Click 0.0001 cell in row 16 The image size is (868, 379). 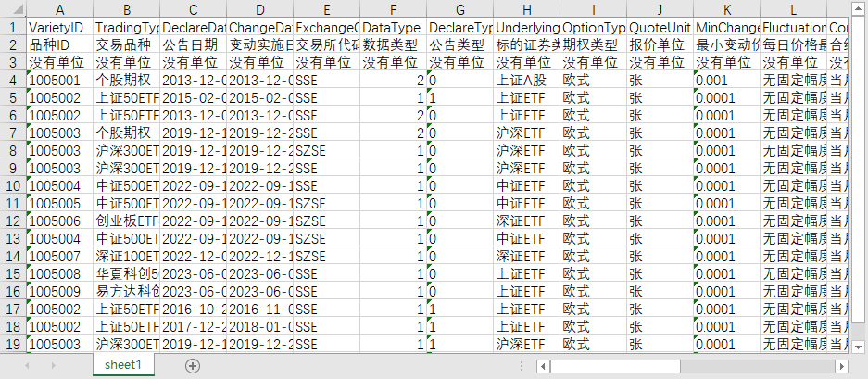(x=727, y=291)
